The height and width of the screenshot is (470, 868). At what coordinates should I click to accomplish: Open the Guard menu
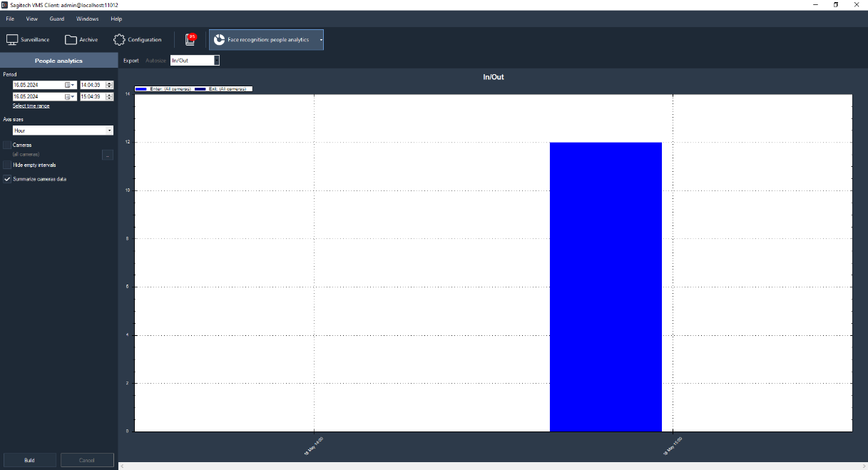click(57, 19)
